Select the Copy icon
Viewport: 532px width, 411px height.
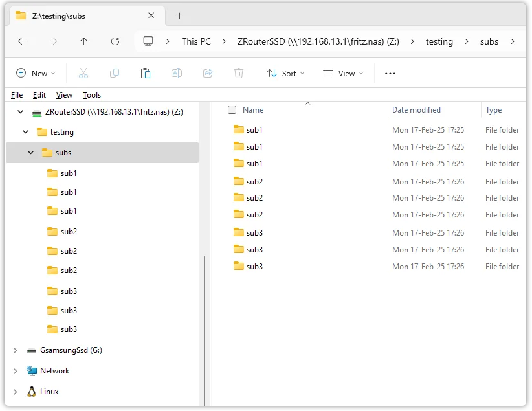(x=114, y=73)
